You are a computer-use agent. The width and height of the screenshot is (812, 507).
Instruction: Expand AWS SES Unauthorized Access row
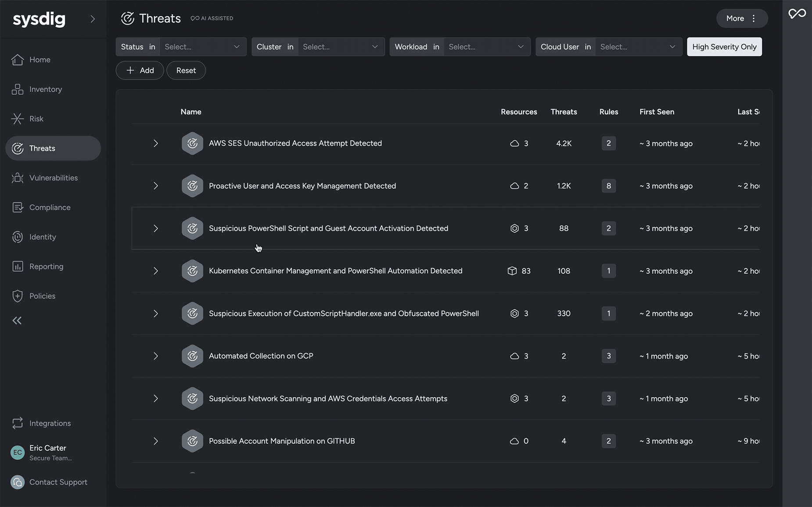tap(156, 144)
